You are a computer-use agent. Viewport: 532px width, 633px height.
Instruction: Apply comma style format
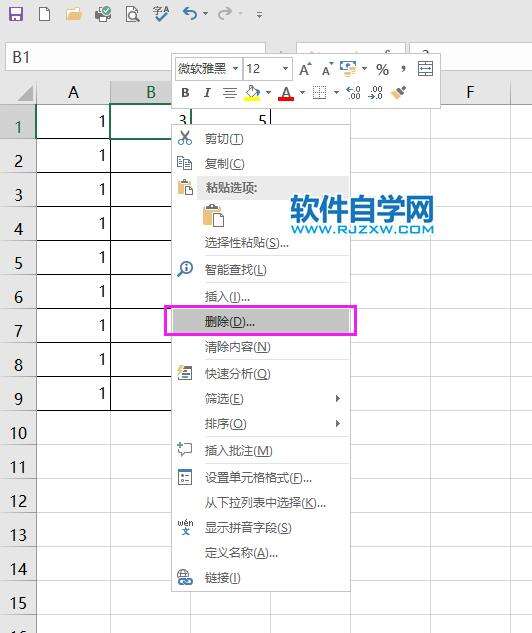403,69
